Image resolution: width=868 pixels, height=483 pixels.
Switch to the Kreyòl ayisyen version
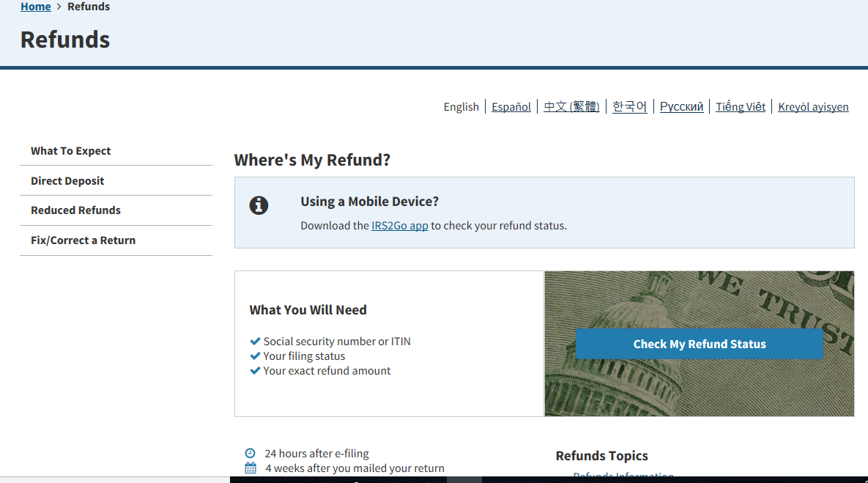click(813, 107)
